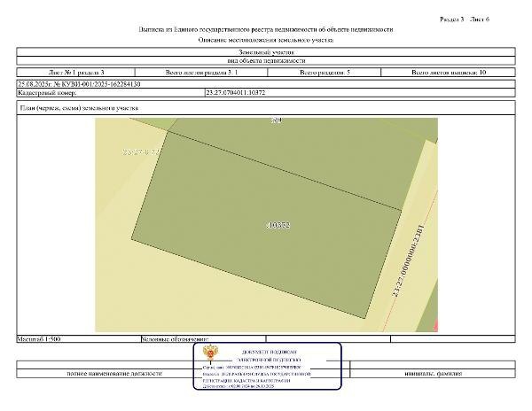The width and height of the screenshot is (532, 411).
Task: Click the ':10372' parcel label on the map
Action: click(278, 225)
